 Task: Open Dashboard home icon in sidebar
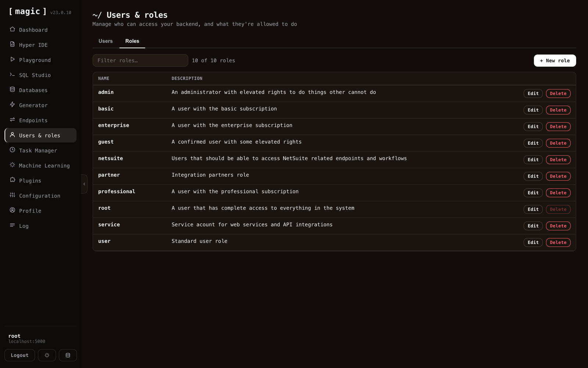click(x=12, y=29)
